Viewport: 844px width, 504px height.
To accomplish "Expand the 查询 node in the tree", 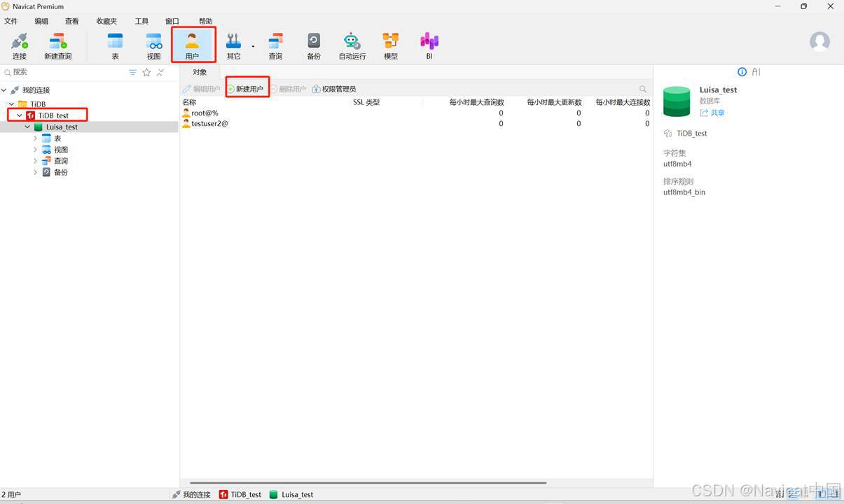I will (x=35, y=161).
